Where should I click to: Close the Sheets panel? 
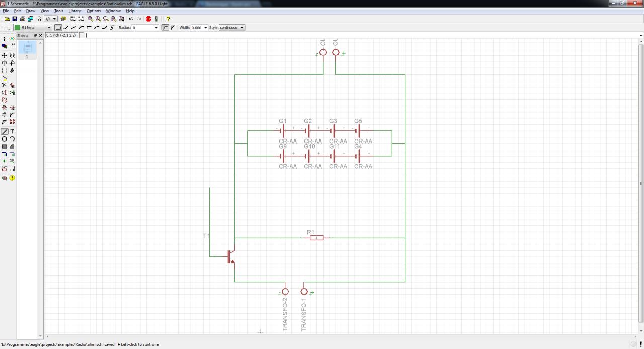coord(40,35)
